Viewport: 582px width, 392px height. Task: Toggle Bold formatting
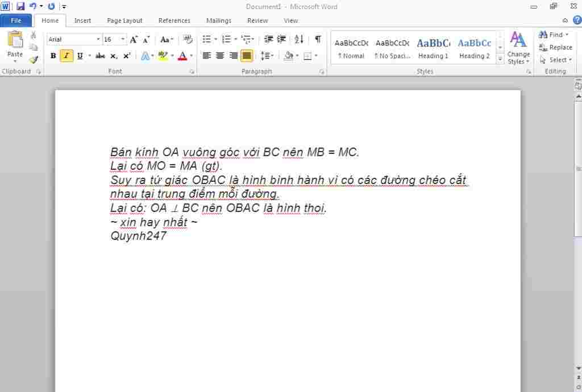point(53,56)
